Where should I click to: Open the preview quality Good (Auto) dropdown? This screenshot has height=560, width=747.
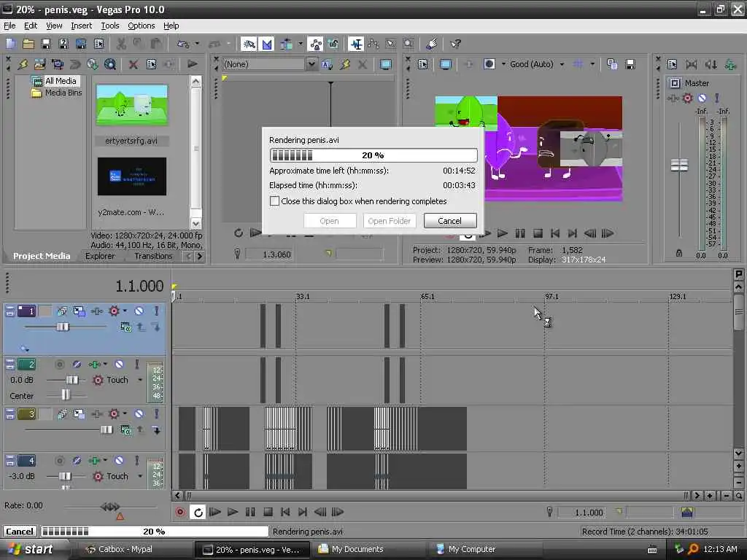pyautogui.click(x=562, y=64)
